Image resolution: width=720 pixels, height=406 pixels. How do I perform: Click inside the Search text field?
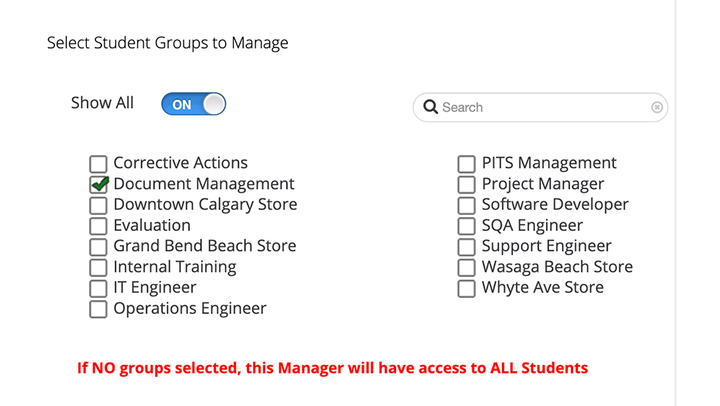(540, 107)
